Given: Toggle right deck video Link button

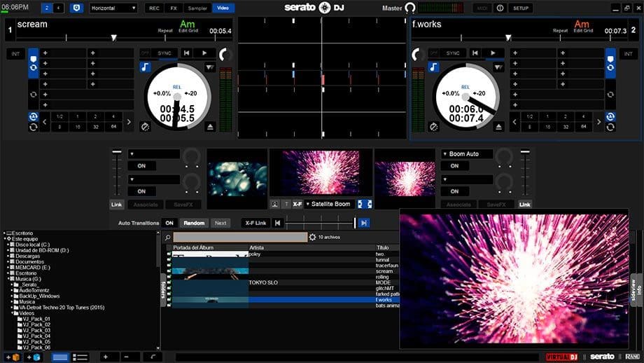Looking at the screenshot, I should point(524,205).
